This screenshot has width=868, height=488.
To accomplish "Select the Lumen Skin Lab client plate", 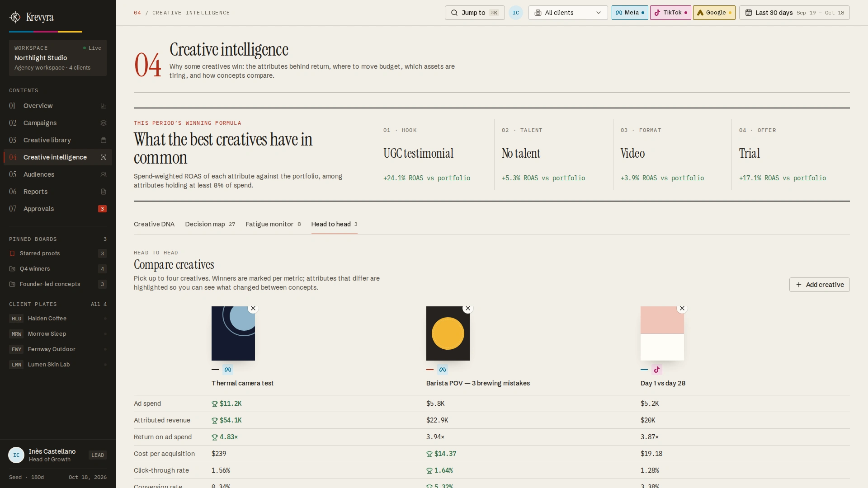I will pos(58,365).
